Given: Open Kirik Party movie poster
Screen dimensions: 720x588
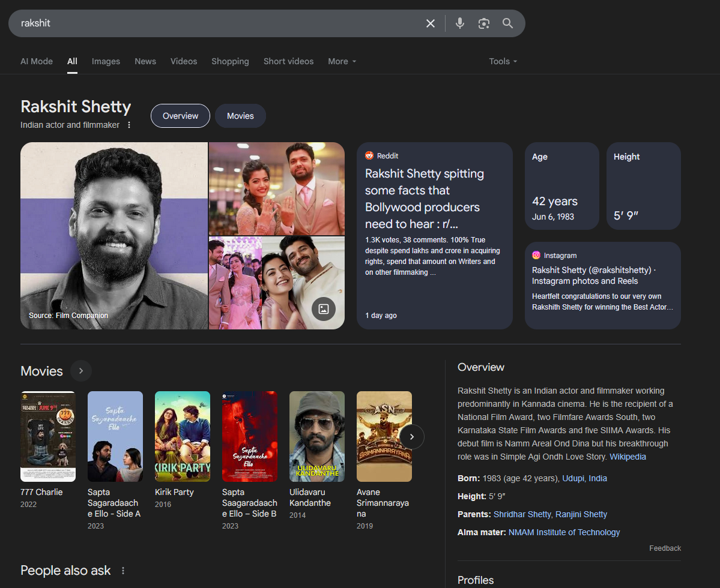Looking at the screenshot, I should tap(183, 436).
